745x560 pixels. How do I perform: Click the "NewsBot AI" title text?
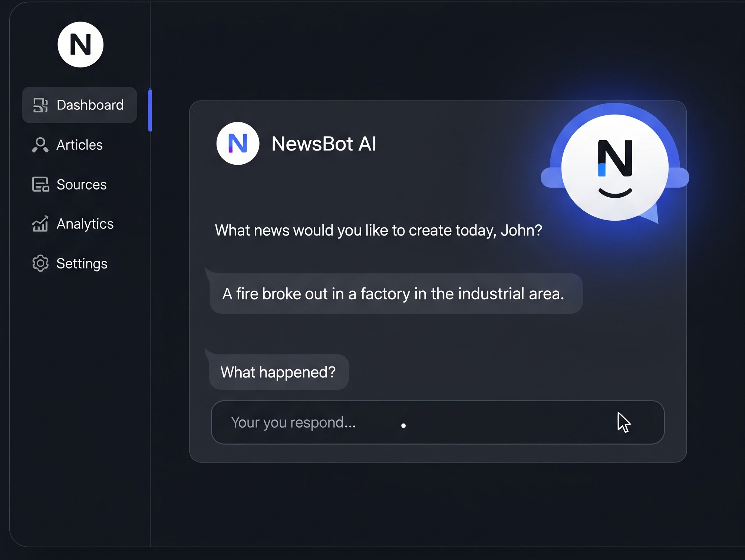tap(324, 144)
